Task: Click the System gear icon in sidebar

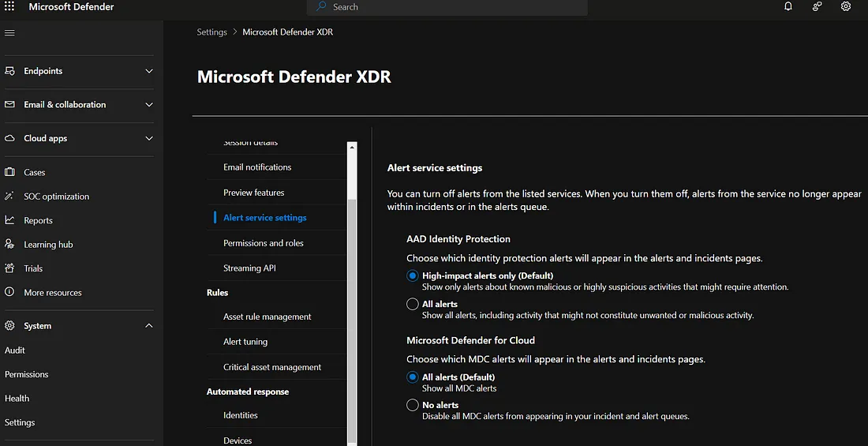Action: pos(9,326)
